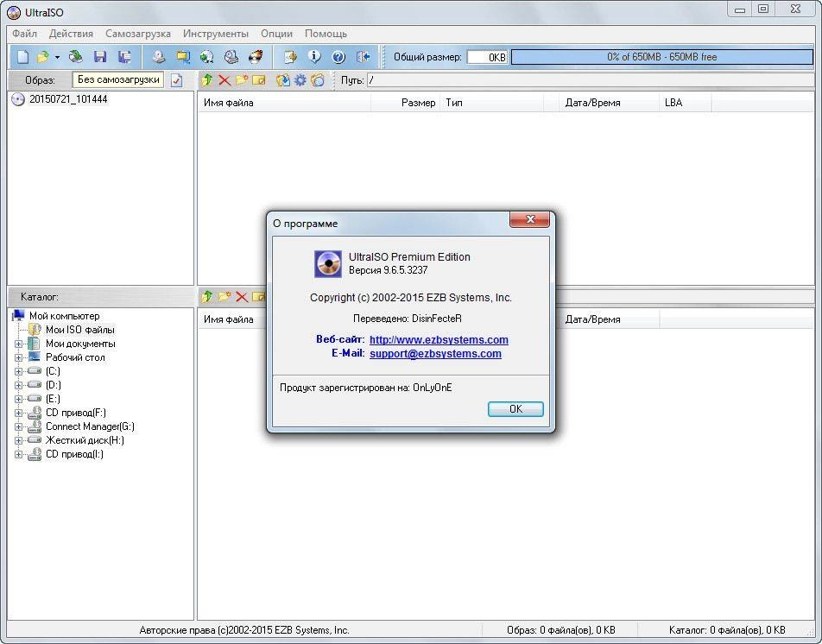Click the Mount to virtual drive icon
Screen dimensions: 822x644
[x=231, y=57]
